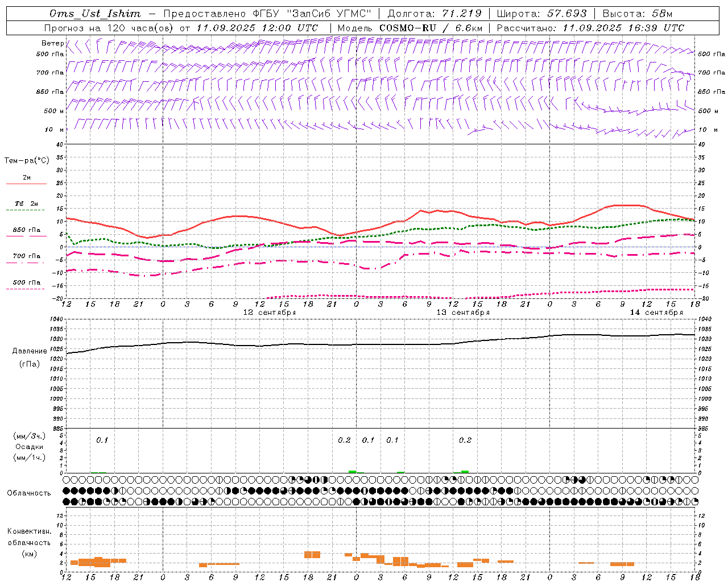This screenshot has height=582, width=728.
Task: Click the 2м temperature legend entry
Action: 27,177
